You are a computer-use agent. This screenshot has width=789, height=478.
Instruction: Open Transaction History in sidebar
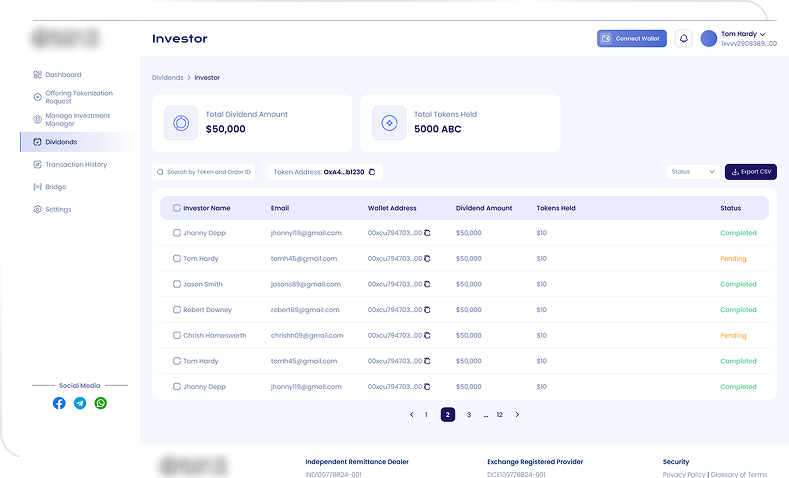point(76,164)
